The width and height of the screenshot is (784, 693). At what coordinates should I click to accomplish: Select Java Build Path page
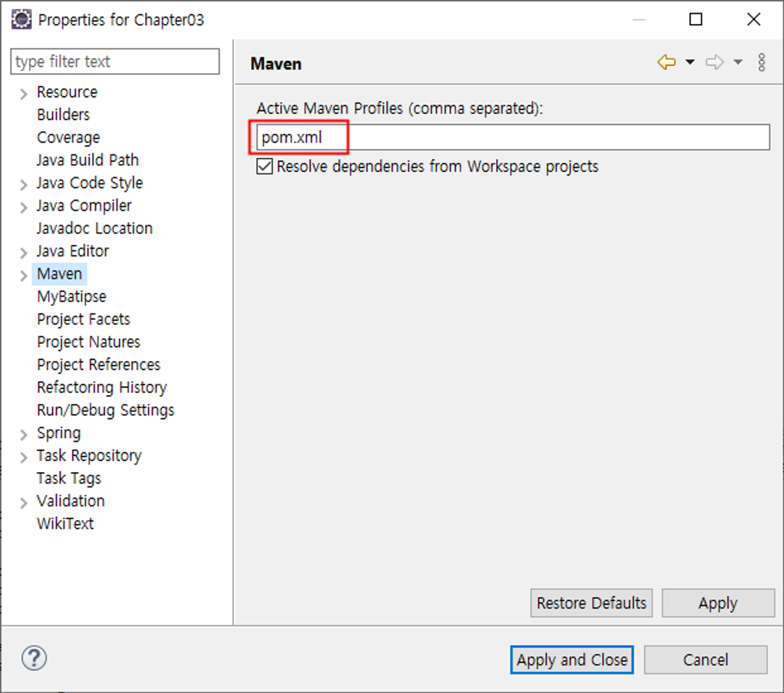point(87,160)
